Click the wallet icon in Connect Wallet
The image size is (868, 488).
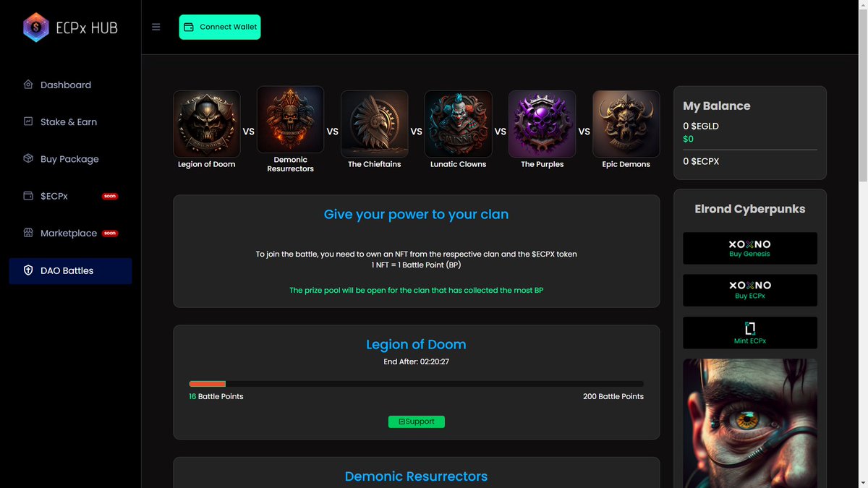(189, 27)
